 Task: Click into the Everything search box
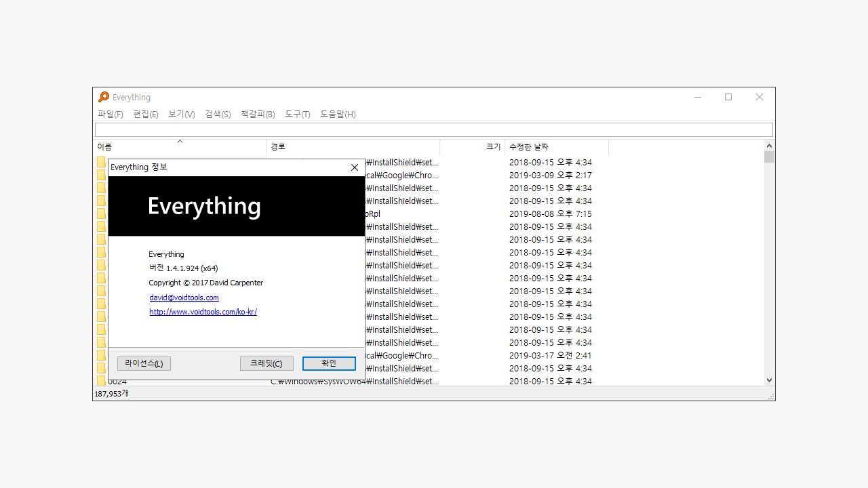tap(434, 130)
